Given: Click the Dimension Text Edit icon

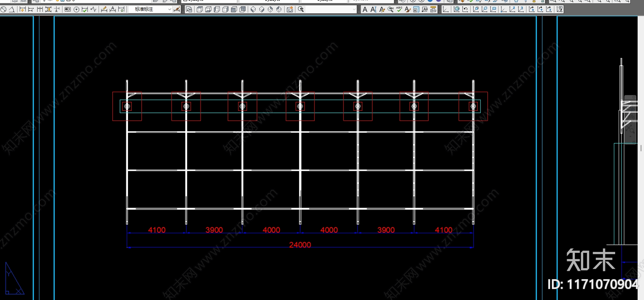Looking at the screenshot, I should click(113, 9).
